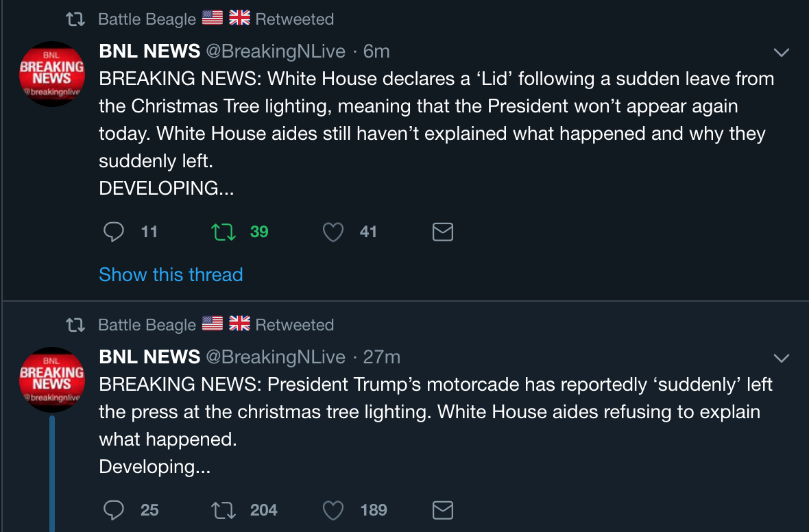Open BNL NEWS avatar on motorcade tweet
809x532 pixels.
point(52,380)
